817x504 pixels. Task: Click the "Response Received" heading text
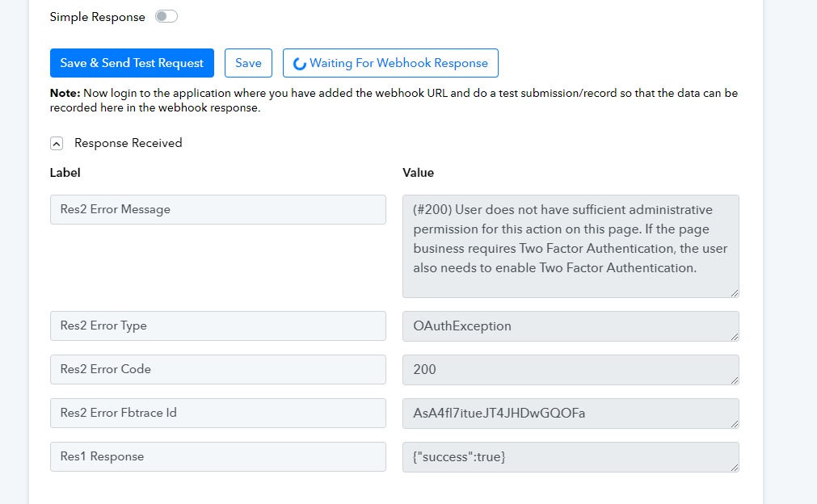(x=128, y=143)
